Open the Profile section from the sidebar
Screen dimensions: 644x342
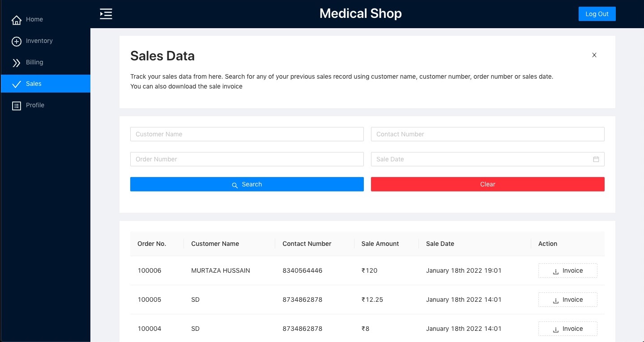tap(35, 106)
